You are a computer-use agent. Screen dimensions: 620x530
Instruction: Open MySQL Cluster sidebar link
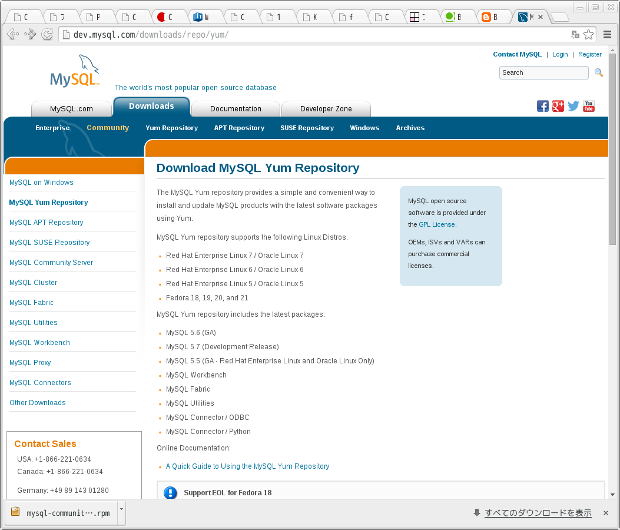(33, 282)
